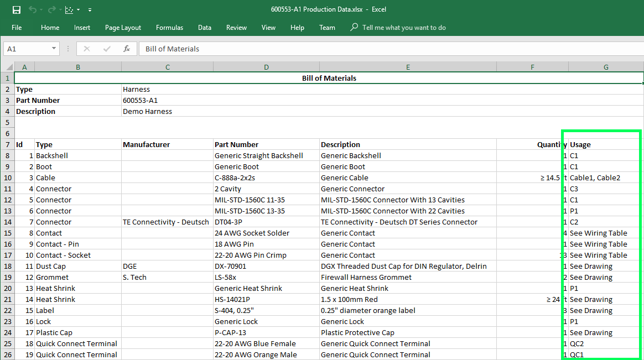Save the workbook using the floppy disk icon
The height and width of the screenshot is (360, 644).
(x=17, y=9)
